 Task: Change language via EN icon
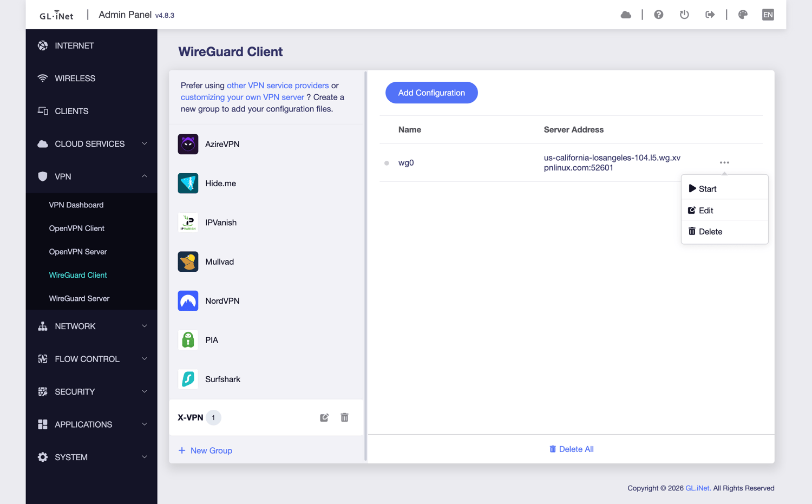click(x=768, y=15)
